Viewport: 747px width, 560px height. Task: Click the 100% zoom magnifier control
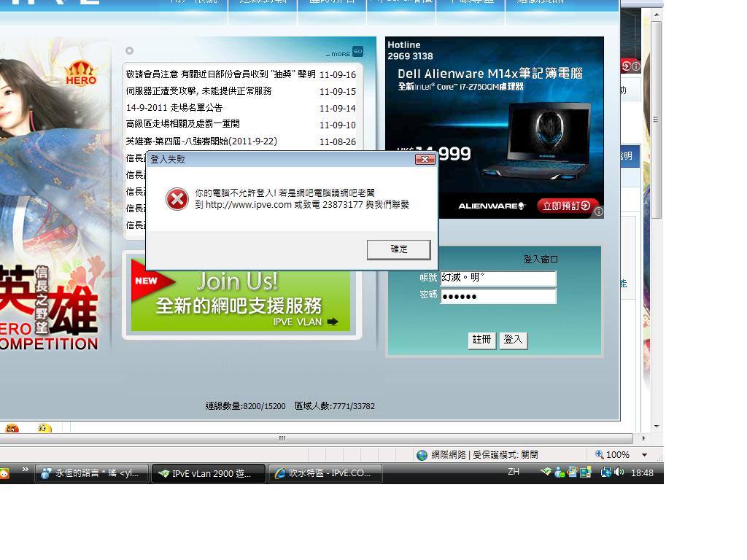pyautogui.click(x=613, y=455)
